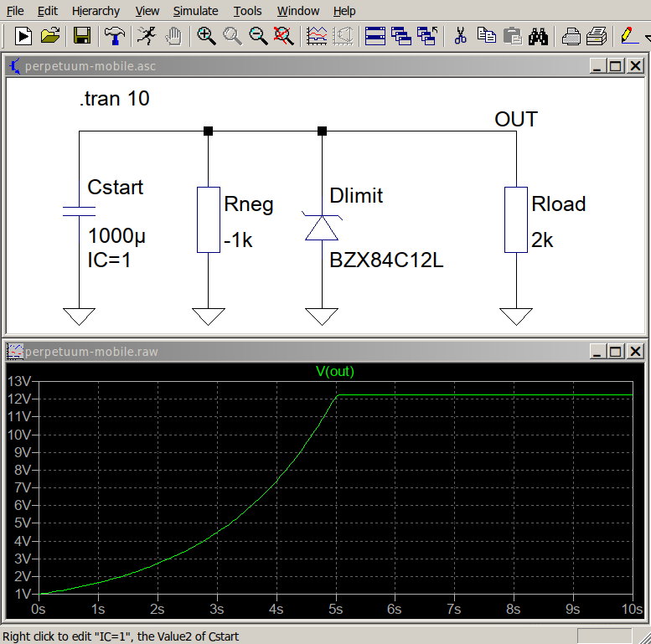Open a file with the folder icon
This screenshot has height=644, width=651.
50,36
